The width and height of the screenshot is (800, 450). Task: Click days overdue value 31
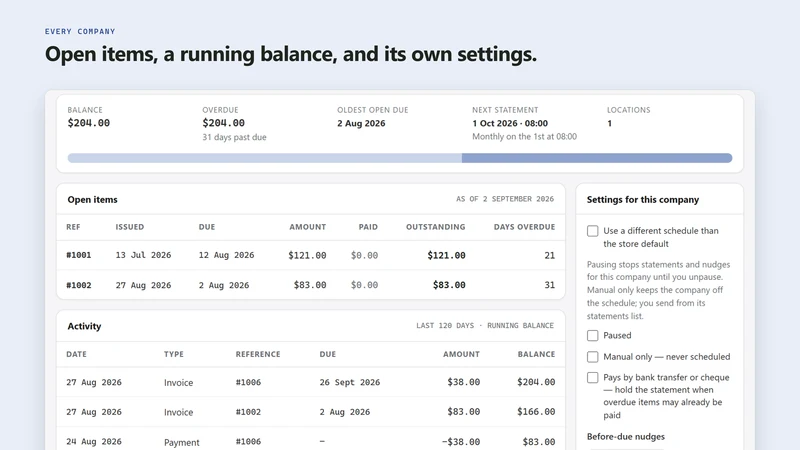click(549, 285)
